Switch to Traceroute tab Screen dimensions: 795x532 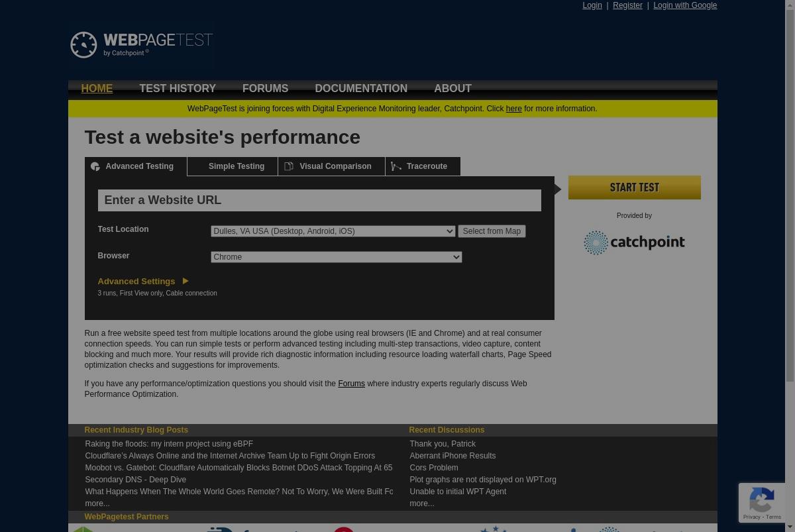point(423,166)
